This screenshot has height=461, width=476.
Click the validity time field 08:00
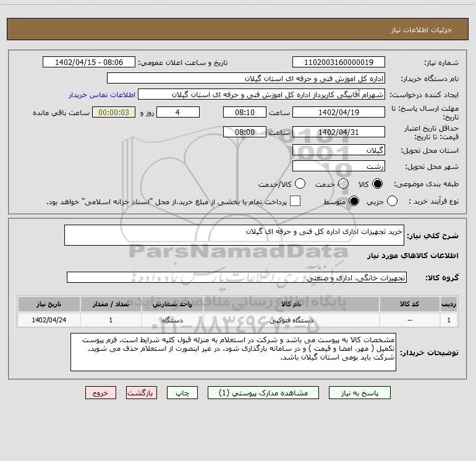coord(245,132)
